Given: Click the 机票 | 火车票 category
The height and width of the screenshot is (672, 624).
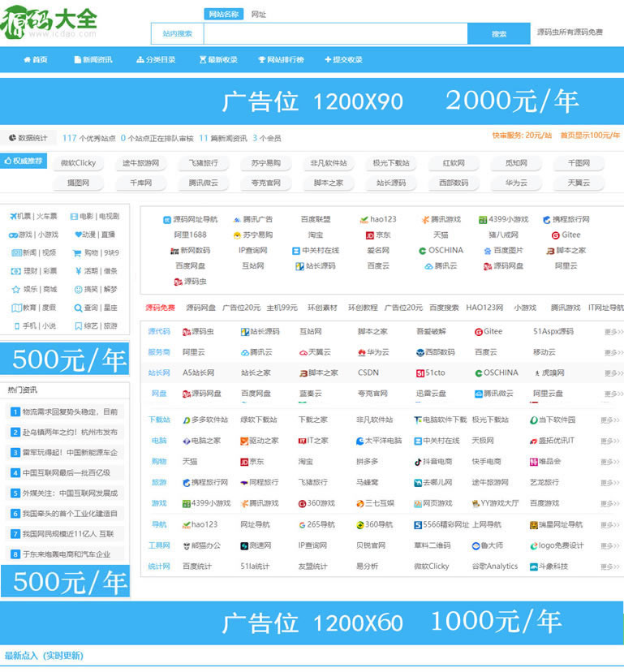Looking at the screenshot, I should (x=33, y=216).
